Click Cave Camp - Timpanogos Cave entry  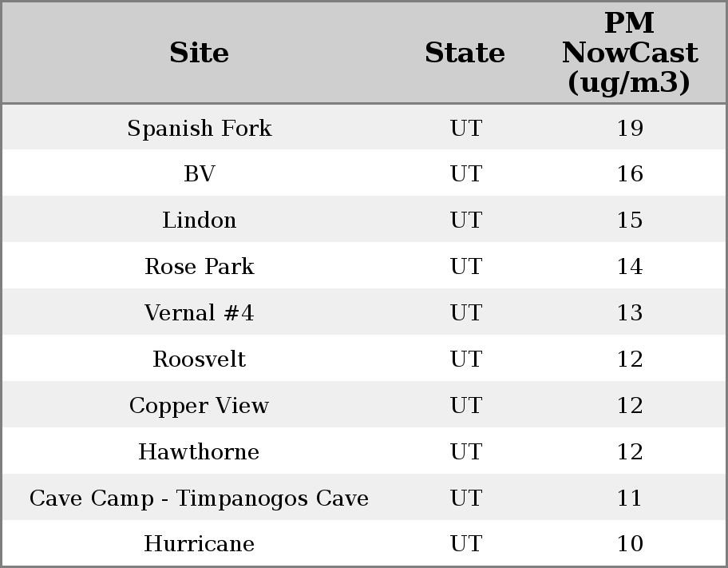click(x=200, y=498)
